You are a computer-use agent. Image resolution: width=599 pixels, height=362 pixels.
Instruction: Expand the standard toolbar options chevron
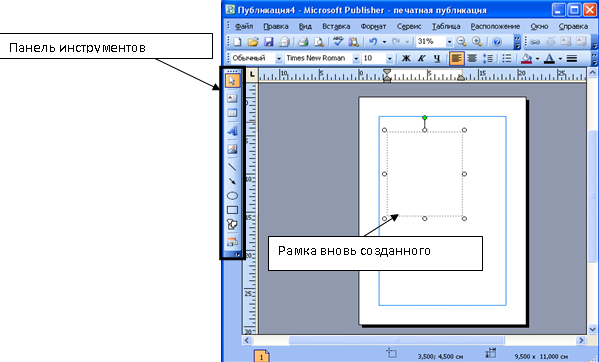coord(517,42)
